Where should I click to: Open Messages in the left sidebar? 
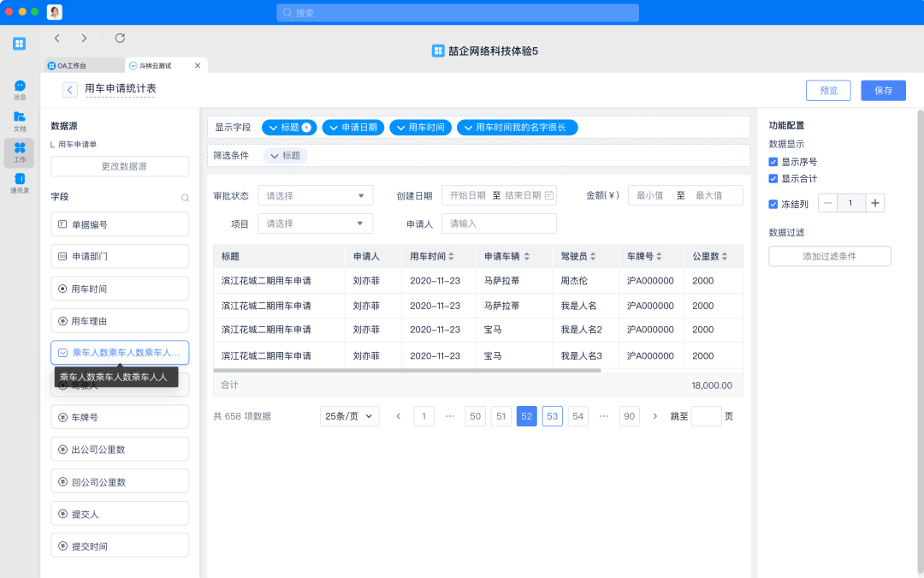click(x=20, y=89)
